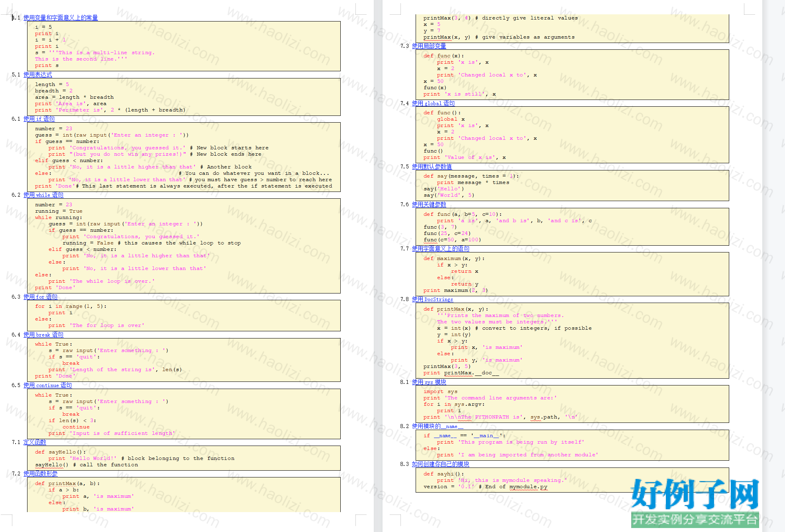The width and height of the screenshot is (785, 532).
Task: Open the 使用 break 语句 heading link
Action: point(43,334)
